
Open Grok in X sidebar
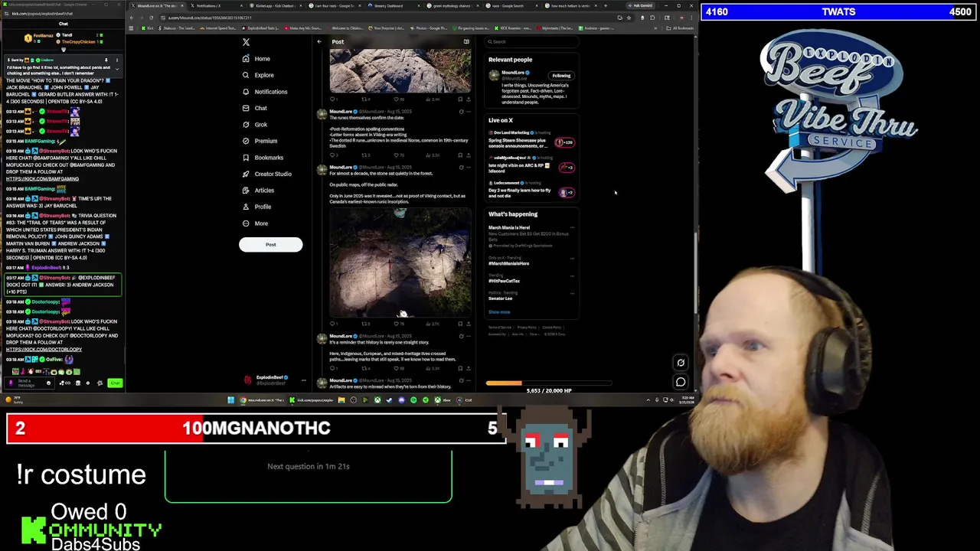coord(254,125)
